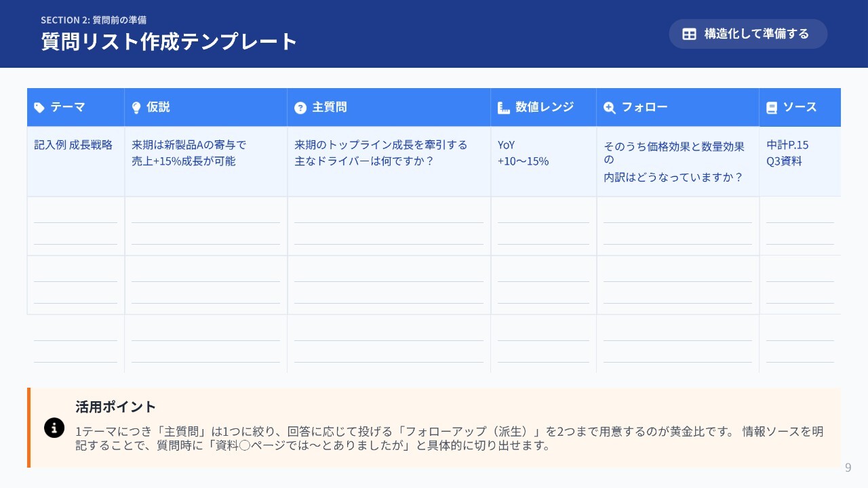Select the 中計P.15 Q3資料 source cell
The image size is (868, 488).
click(788, 153)
